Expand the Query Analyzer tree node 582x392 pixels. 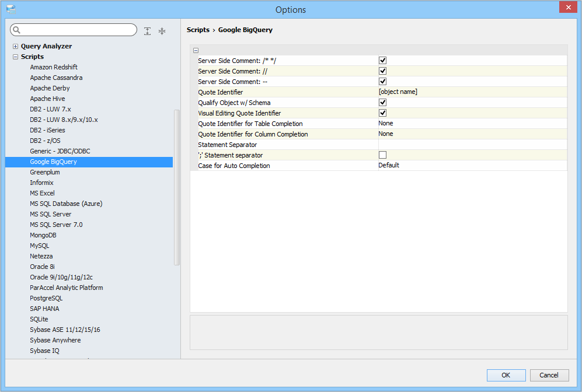coord(16,47)
